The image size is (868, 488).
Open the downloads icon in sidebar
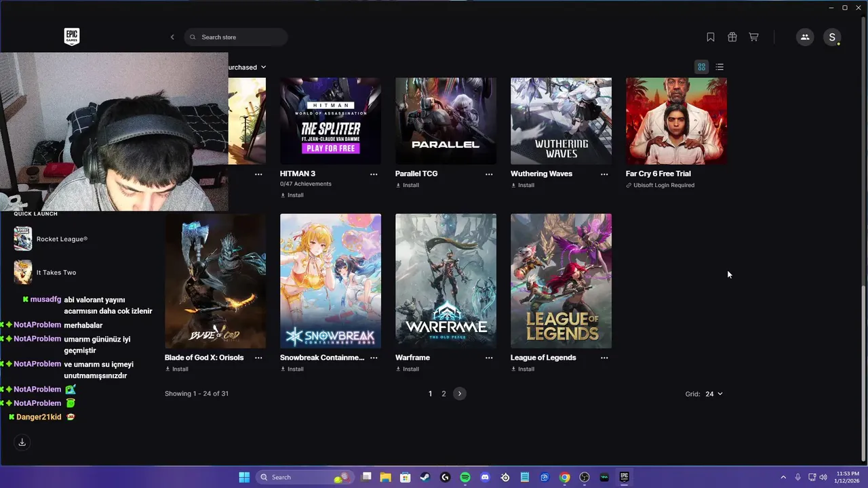coord(22,442)
